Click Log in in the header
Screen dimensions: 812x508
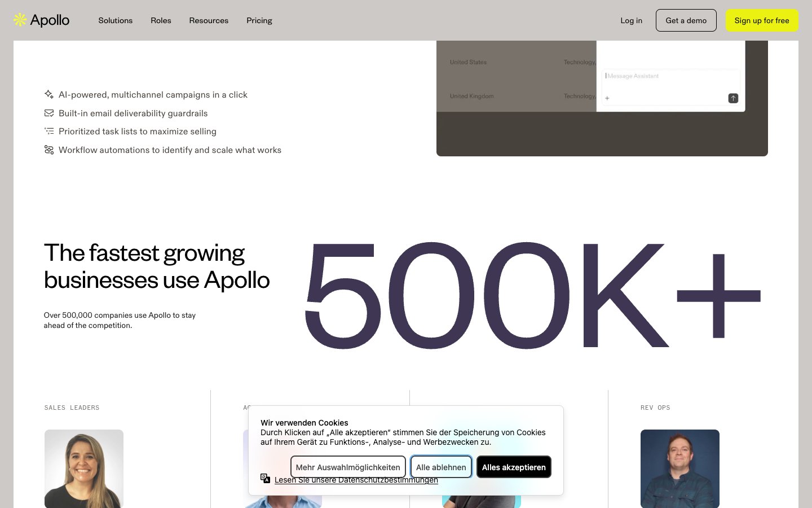[631, 20]
